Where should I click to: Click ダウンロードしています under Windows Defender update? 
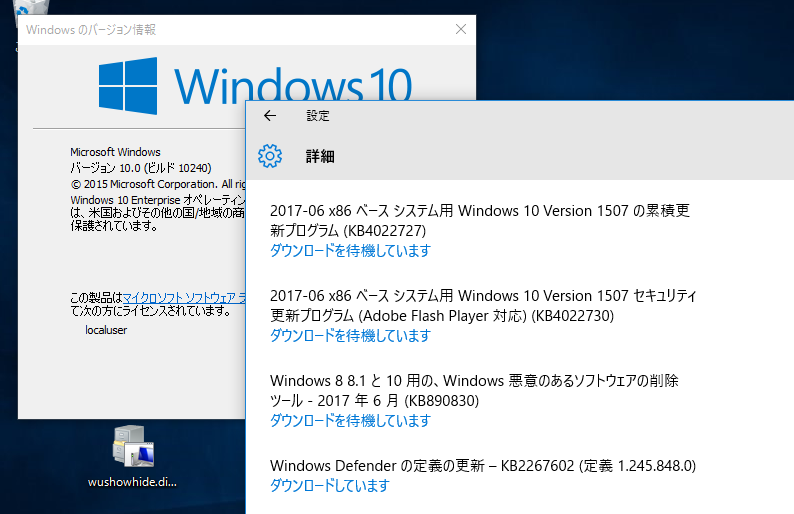tap(330, 486)
